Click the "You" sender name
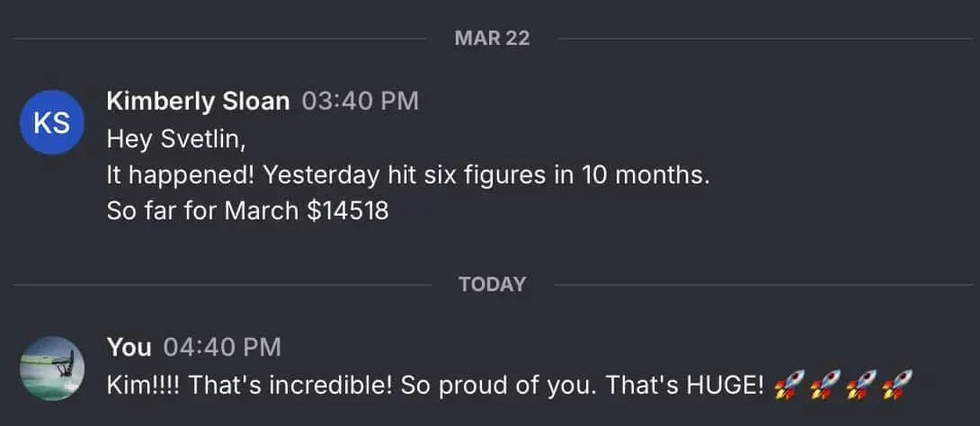The height and width of the screenshot is (426, 980). click(x=129, y=346)
